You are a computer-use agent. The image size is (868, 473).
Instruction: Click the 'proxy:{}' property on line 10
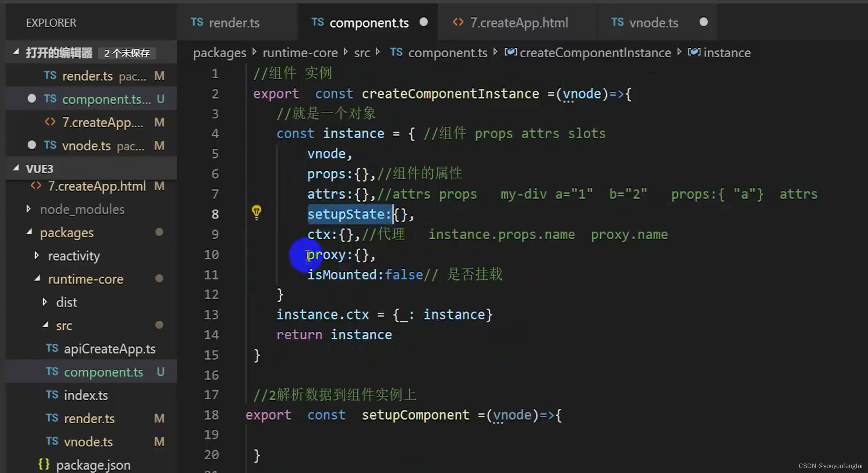(x=338, y=255)
